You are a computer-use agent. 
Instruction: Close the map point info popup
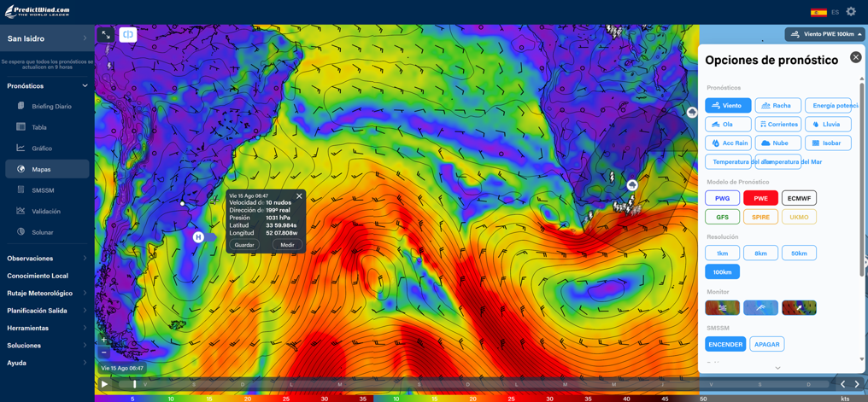(299, 196)
